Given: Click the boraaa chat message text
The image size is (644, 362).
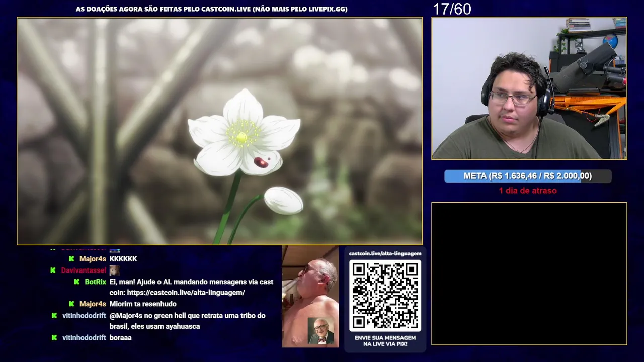Looking at the screenshot, I should pos(121,338).
